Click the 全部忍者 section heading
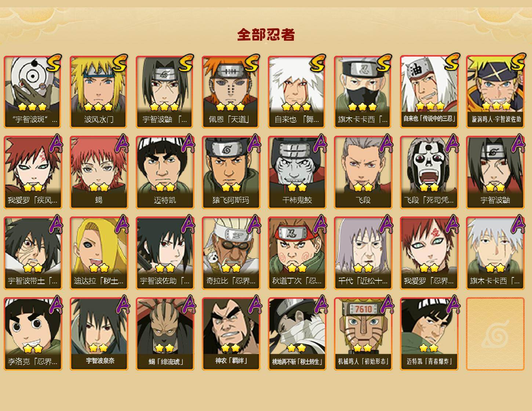Image resolution: width=532 pixels, height=411 pixels. coord(266,34)
